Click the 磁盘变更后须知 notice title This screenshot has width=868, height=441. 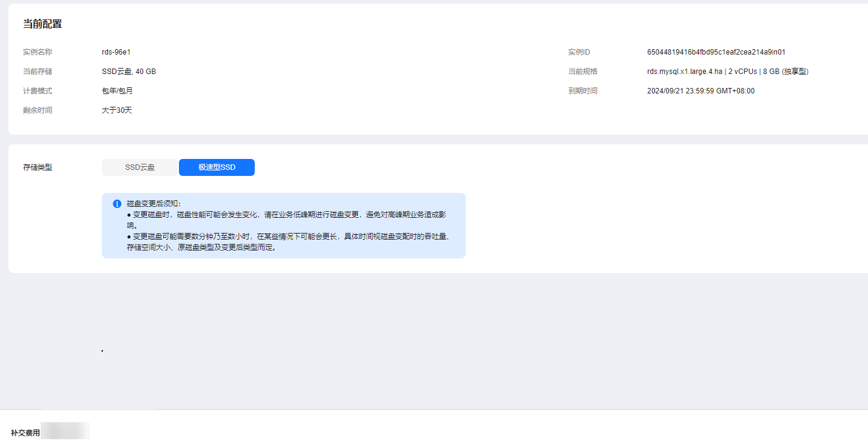coord(154,204)
